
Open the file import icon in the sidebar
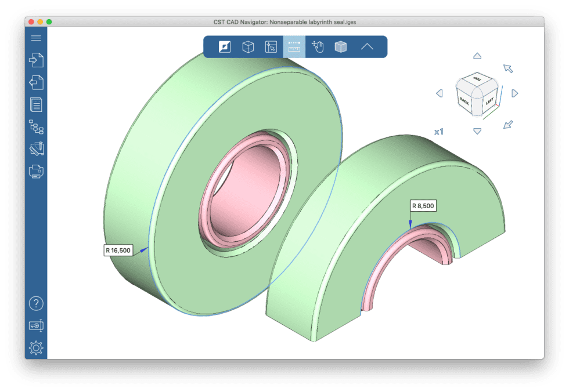36,60
